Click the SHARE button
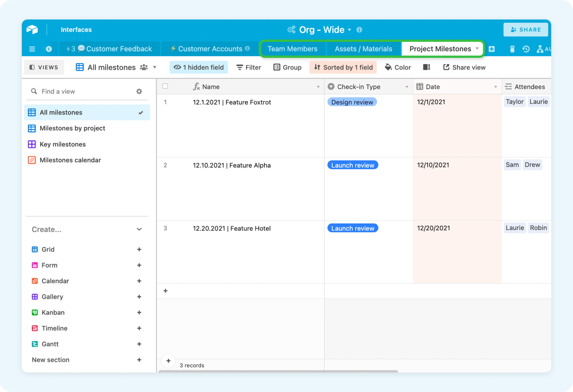 click(x=525, y=29)
